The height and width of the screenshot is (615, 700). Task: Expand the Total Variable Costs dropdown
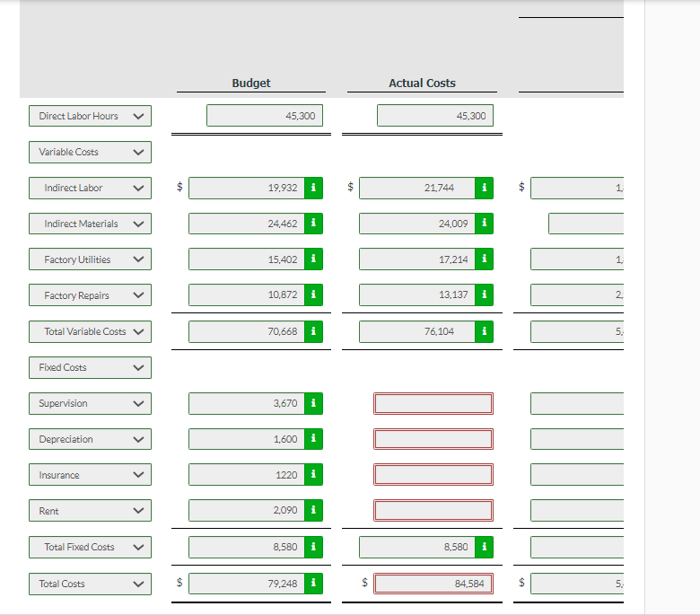(90, 331)
